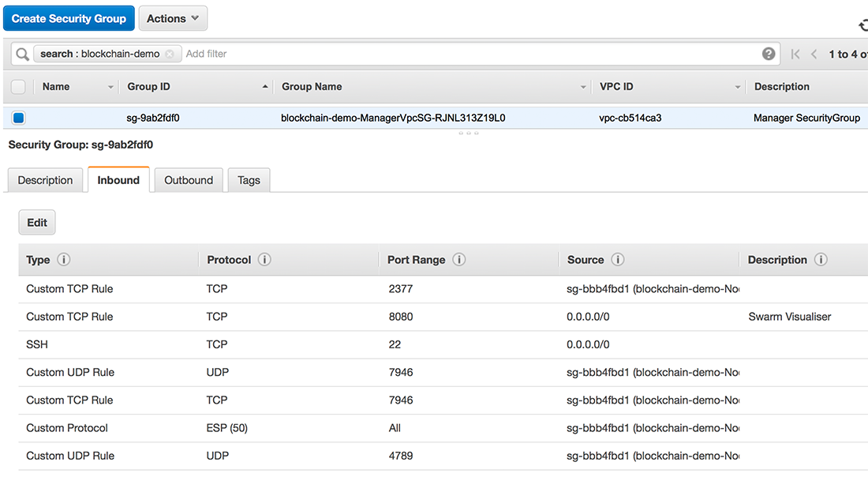Switch to the Description tab
868x481 pixels.
point(46,180)
